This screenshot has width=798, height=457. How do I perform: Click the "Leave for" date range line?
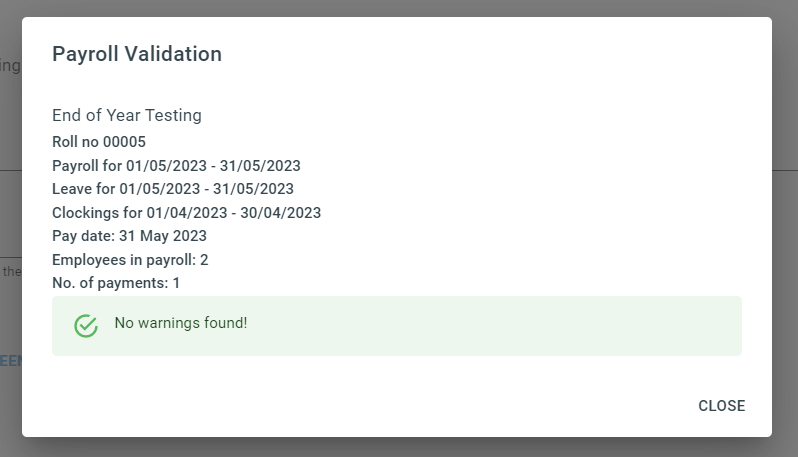click(x=173, y=189)
